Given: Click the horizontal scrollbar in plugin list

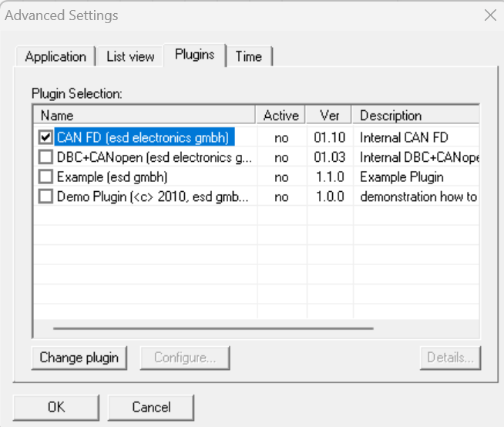Looking at the screenshot, I should (x=213, y=329).
